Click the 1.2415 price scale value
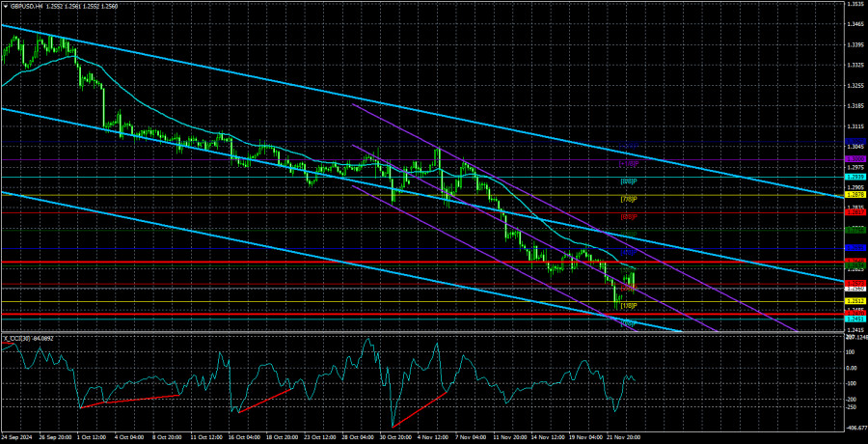This screenshot has width=868, height=444. [854, 330]
